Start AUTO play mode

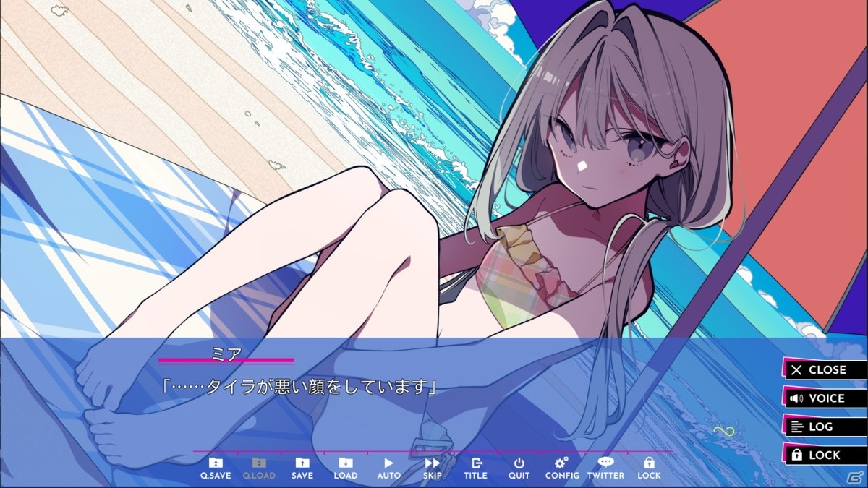(x=388, y=468)
